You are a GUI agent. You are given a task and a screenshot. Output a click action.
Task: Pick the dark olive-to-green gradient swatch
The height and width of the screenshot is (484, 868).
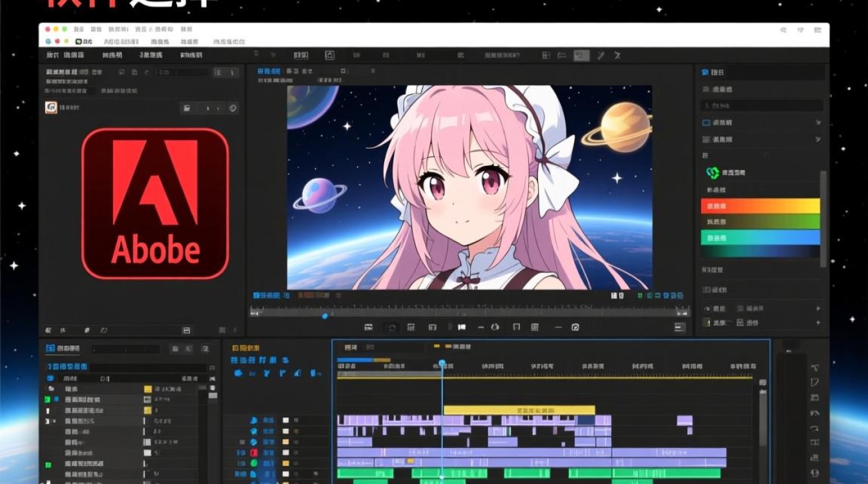click(x=760, y=221)
